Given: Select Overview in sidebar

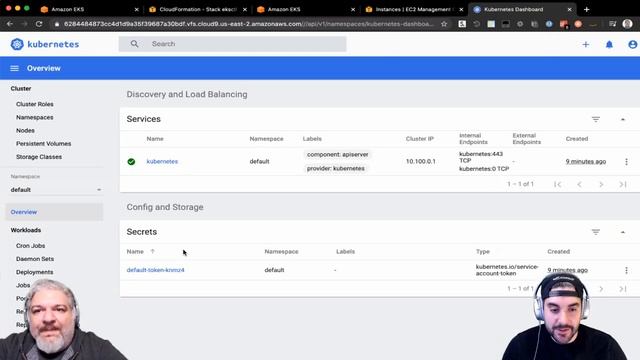Looking at the screenshot, I should 54,212.
